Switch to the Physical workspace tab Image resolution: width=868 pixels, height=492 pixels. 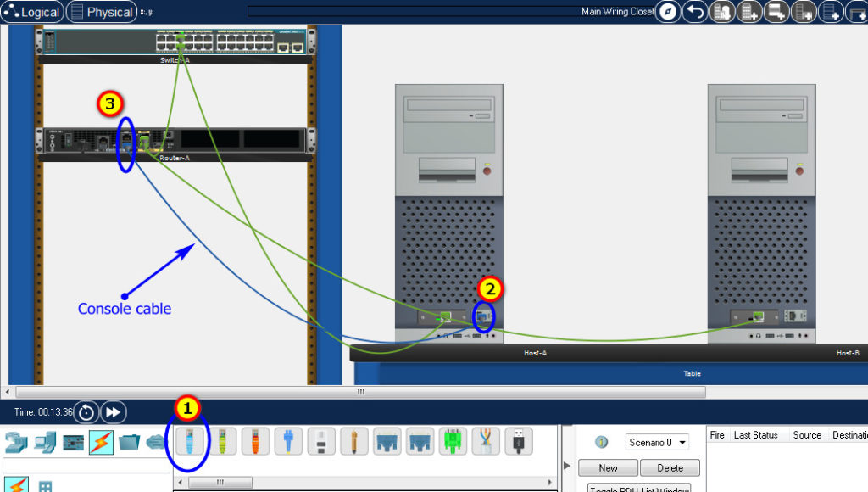click(103, 11)
